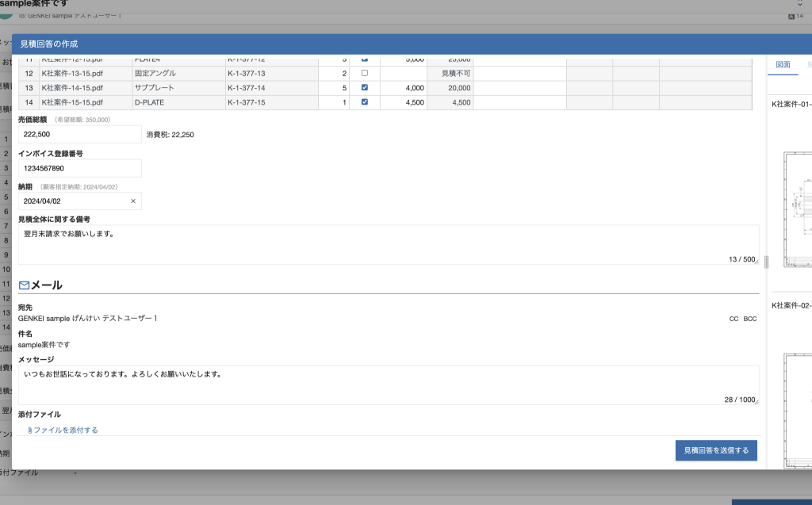The image size is (812, 505).
Task: Toggle checkbox for D-PLATE row
Action: (365, 102)
